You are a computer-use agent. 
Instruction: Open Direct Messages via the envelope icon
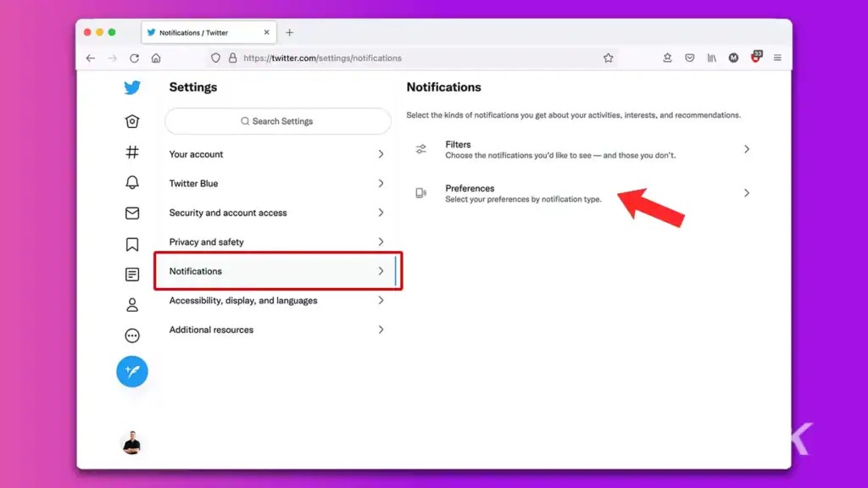point(132,213)
